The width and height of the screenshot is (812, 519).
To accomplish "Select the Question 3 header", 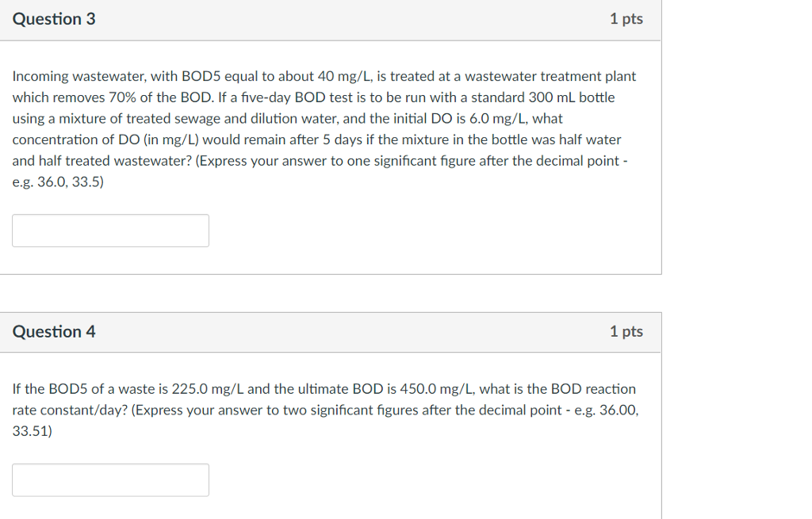I will click(x=53, y=18).
